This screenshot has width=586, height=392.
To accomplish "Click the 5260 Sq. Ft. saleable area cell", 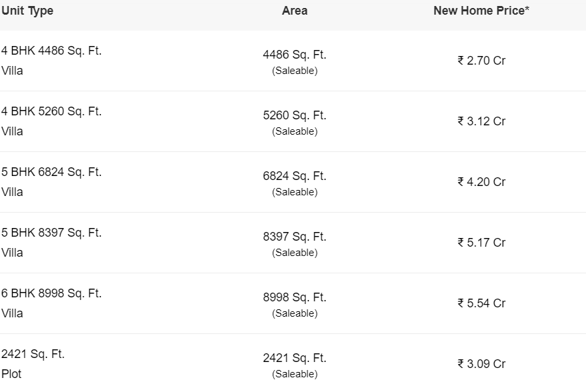I will [295, 123].
